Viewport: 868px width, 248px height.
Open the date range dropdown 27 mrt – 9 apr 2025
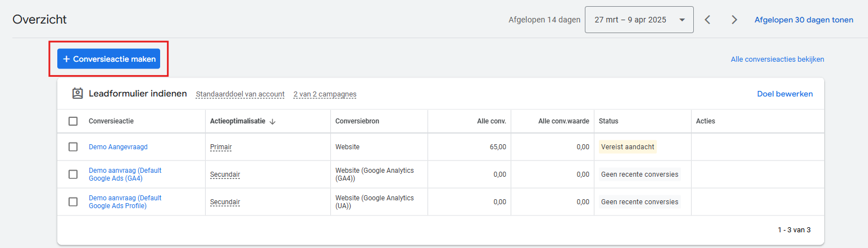coord(639,20)
